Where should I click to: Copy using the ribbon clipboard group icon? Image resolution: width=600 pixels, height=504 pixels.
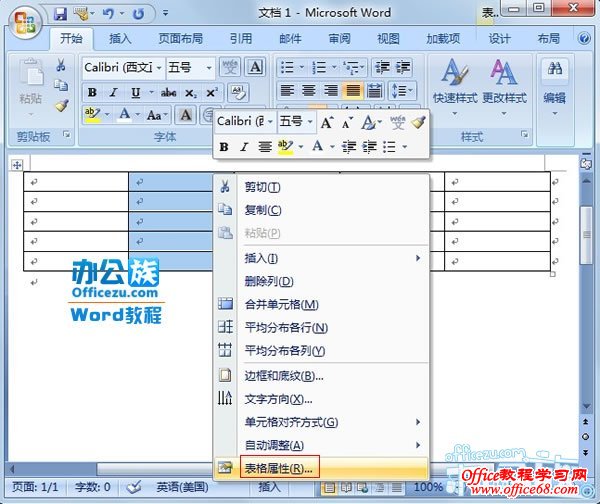pos(61,85)
